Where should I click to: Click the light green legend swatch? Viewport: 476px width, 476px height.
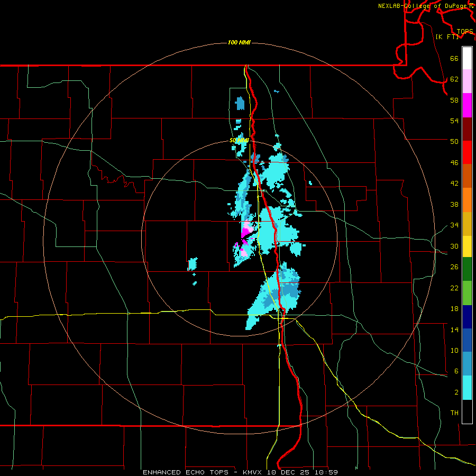pos(467,293)
